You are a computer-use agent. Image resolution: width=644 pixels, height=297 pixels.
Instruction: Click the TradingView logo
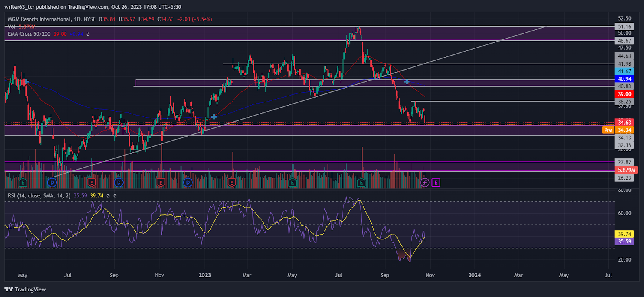coord(25,289)
